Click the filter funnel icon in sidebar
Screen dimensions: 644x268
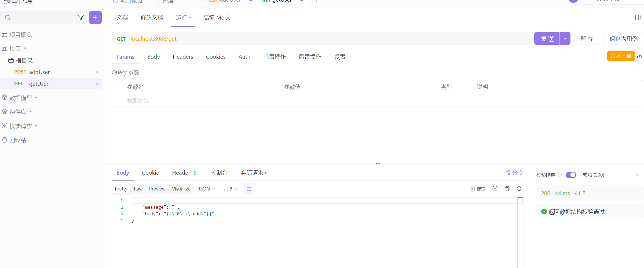pos(80,18)
